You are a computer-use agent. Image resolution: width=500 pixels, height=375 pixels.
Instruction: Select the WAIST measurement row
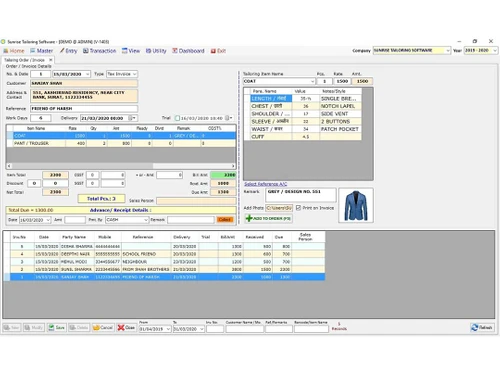point(302,129)
